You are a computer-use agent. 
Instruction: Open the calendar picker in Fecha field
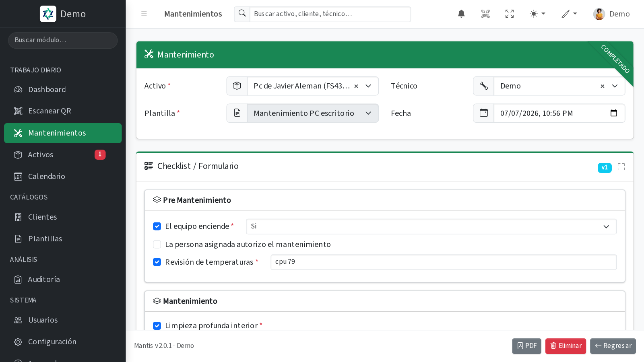click(614, 113)
